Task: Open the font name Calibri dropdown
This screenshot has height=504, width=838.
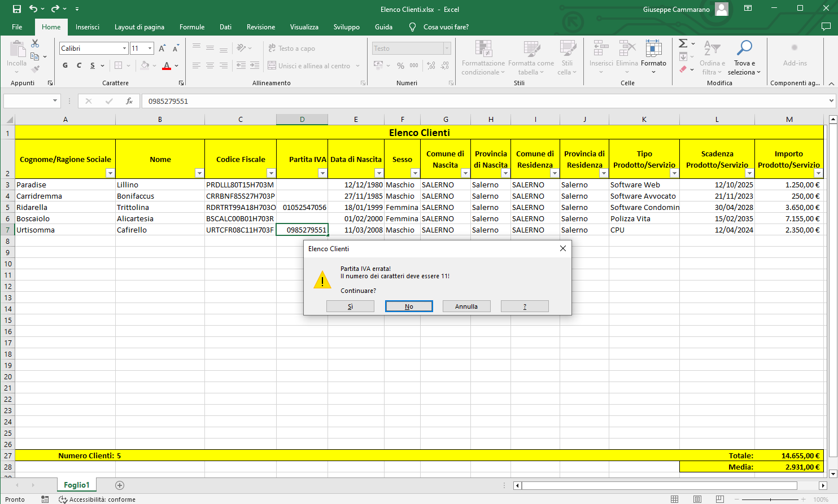Action: [x=124, y=49]
